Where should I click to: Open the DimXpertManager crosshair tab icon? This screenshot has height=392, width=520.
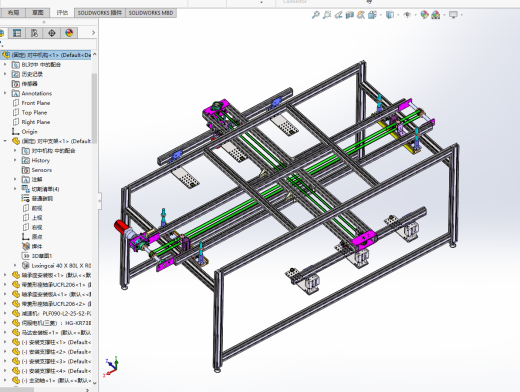(52, 33)
